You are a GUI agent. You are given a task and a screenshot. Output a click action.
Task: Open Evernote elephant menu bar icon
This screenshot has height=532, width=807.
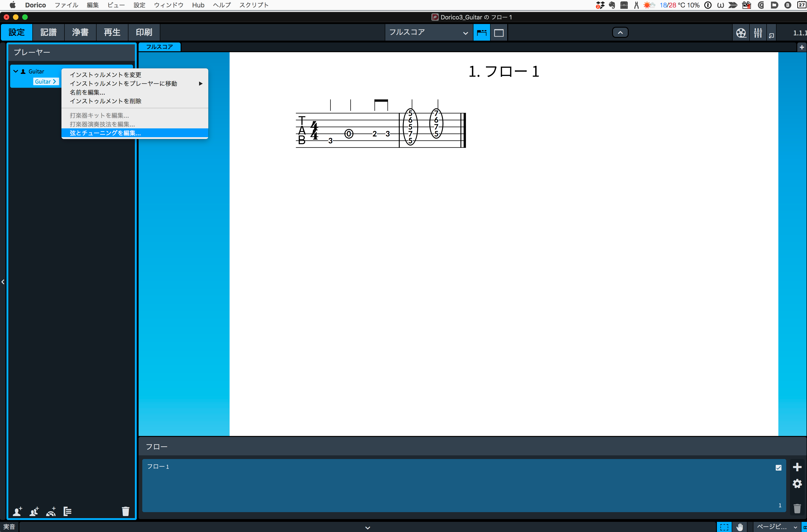(612, 5)
